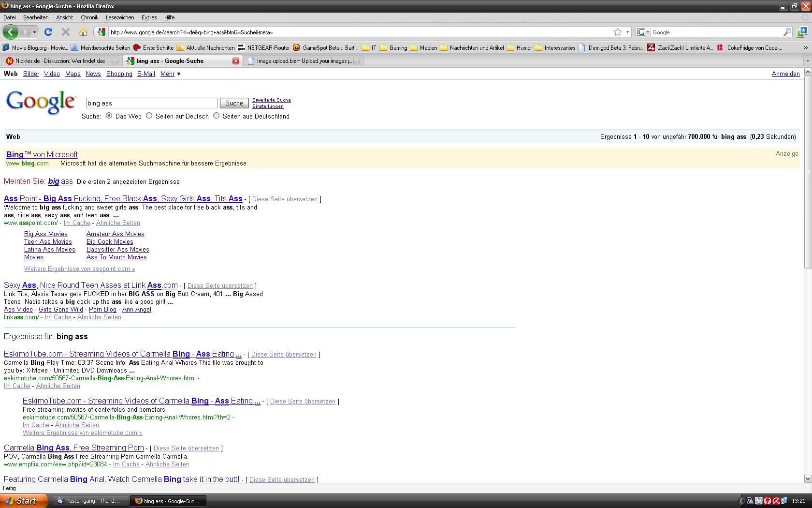Click the network connection tray icon
This screenshot has height=508, width=812.
point(785,501)
